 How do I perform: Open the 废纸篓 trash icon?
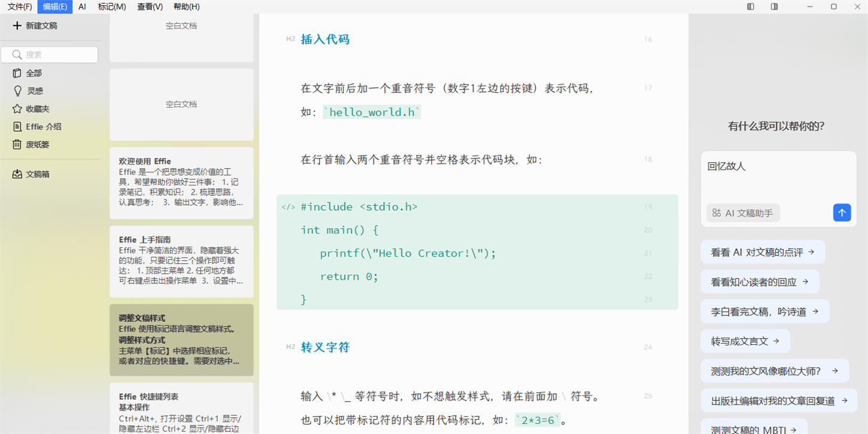(x=17, y=144)
